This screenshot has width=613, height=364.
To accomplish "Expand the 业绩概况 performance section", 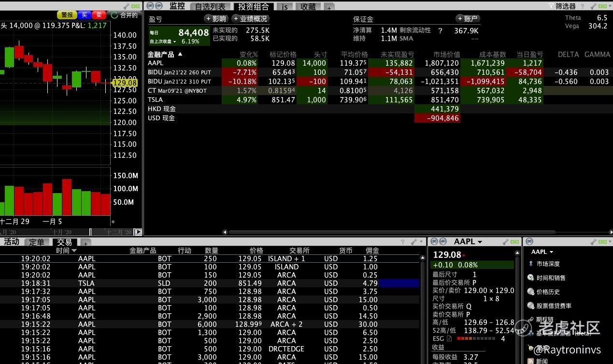I will click(250, 19).
